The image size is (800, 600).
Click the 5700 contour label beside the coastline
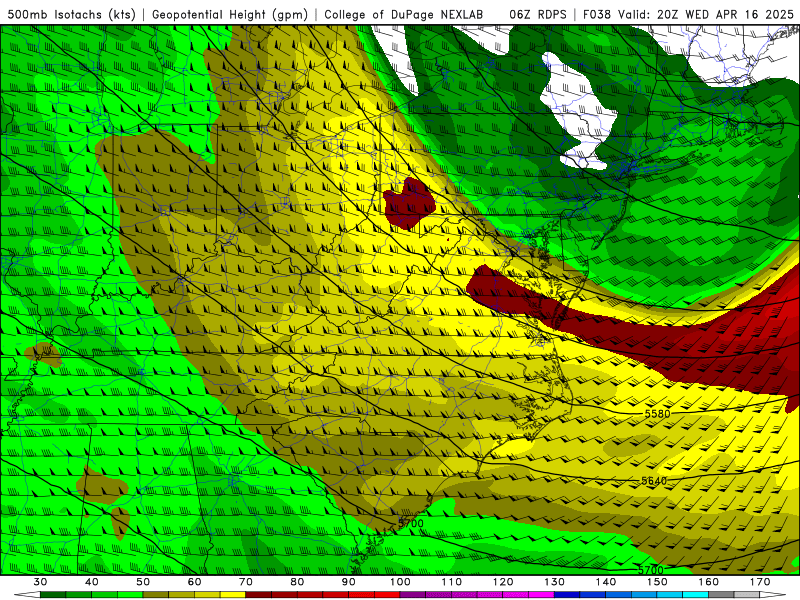tap(411, 523)
